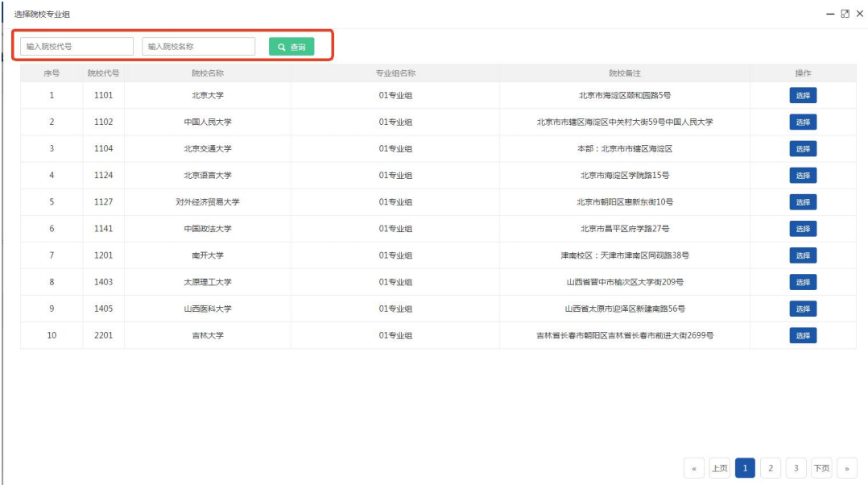Click the 院校代号 input field
Image resolution: width=868 pixels, height=485 pixels.
(76, 47)
